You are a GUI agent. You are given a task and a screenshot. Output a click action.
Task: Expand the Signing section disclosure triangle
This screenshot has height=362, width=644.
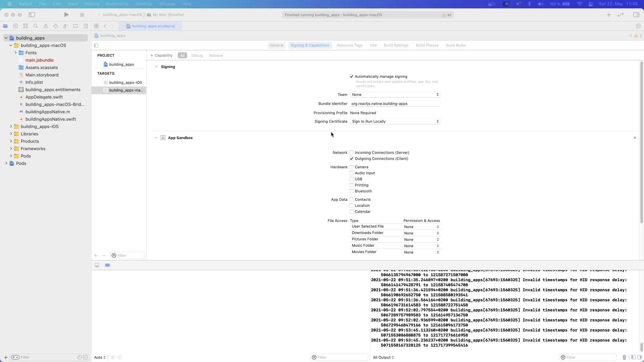157,66
